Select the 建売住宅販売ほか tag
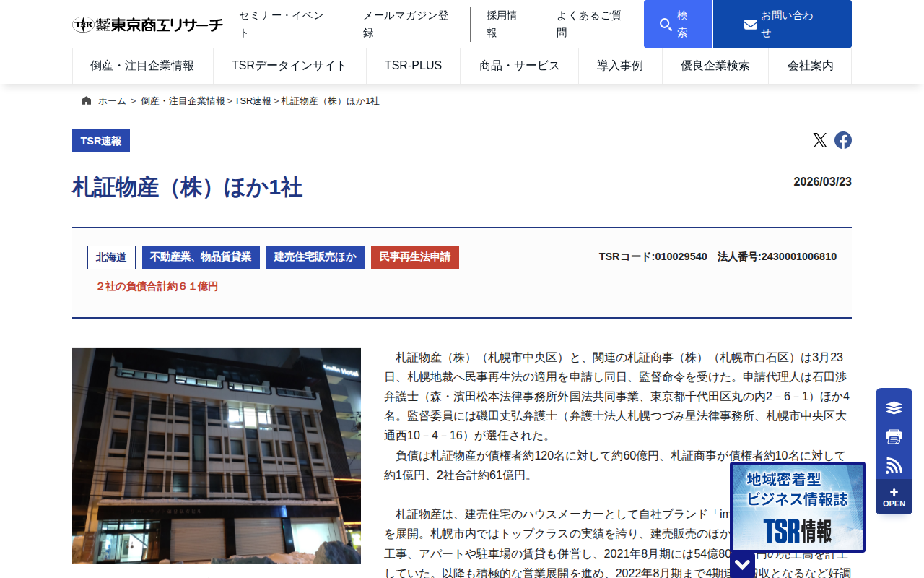Viewport: 924px width, 578px height. click(x=315, y=257)
